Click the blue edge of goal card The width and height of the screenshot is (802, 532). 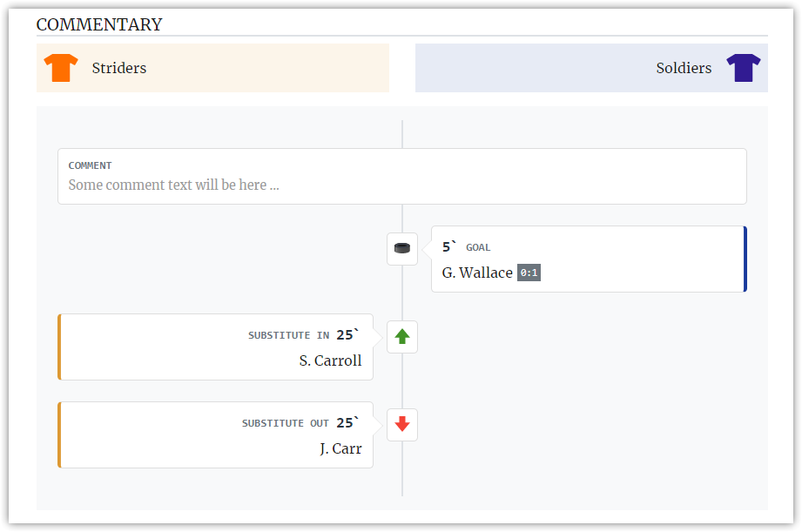click(x=745, y=259)
